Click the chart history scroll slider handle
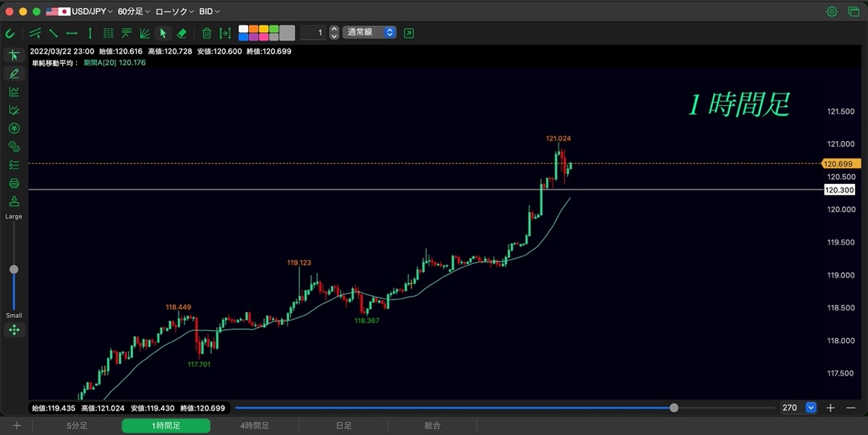The width and height of the screenshot is (868, 435). tap(674, 408)
